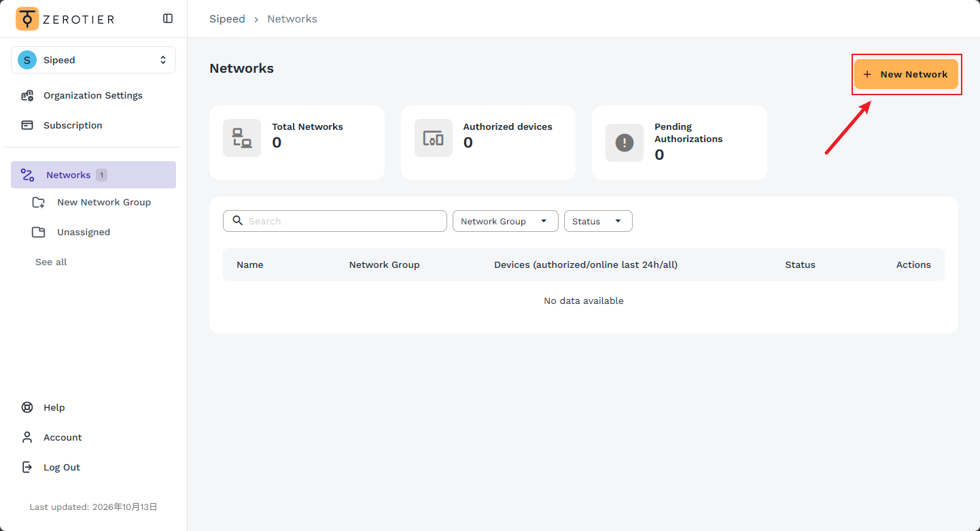Click the Pending Authorizations alert icon
980x531 pixels.
point(625,143)
